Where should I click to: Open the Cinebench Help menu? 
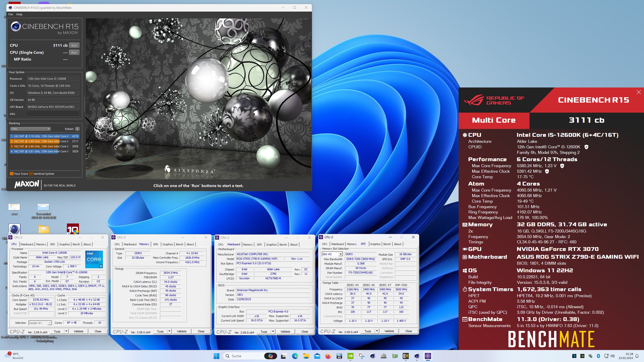point(19,14)
